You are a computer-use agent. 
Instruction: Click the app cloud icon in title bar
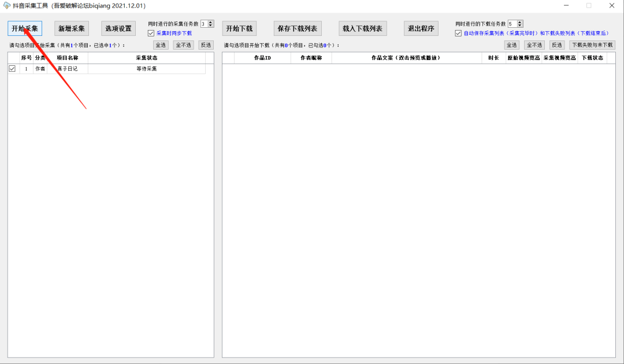(x=6, y=6)
